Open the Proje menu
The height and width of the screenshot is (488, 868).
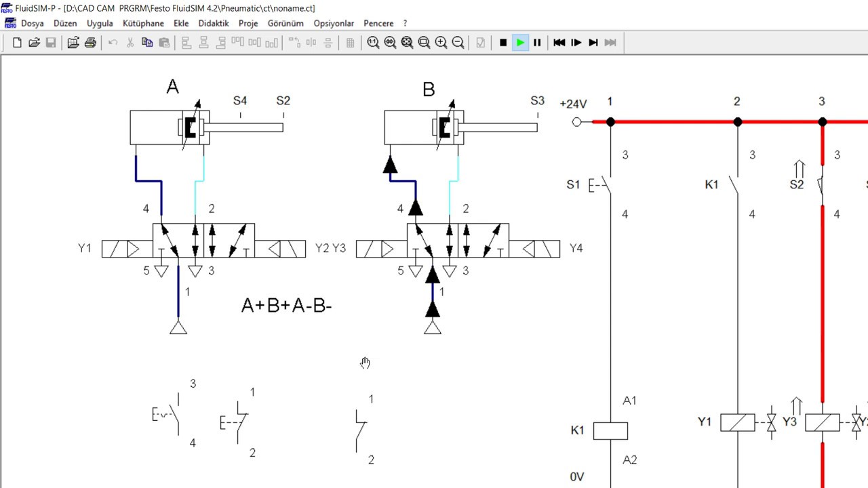tap(248, 23)
